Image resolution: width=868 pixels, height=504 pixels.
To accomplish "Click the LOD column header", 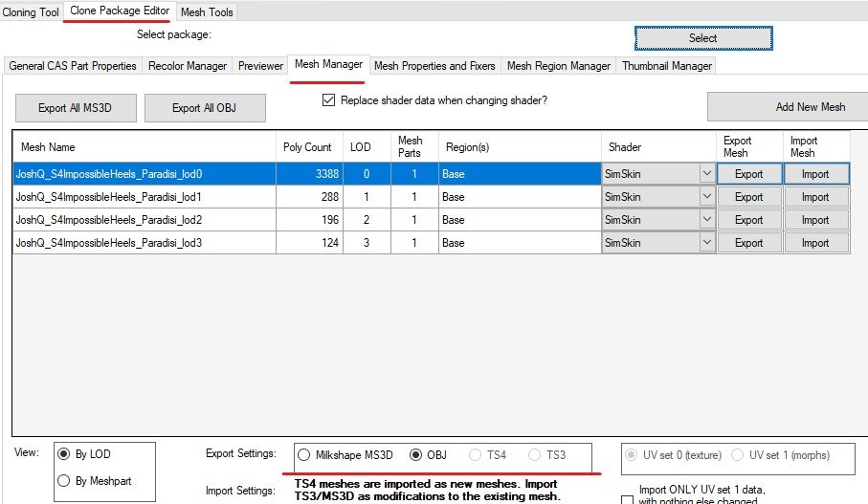I will 367,146.
